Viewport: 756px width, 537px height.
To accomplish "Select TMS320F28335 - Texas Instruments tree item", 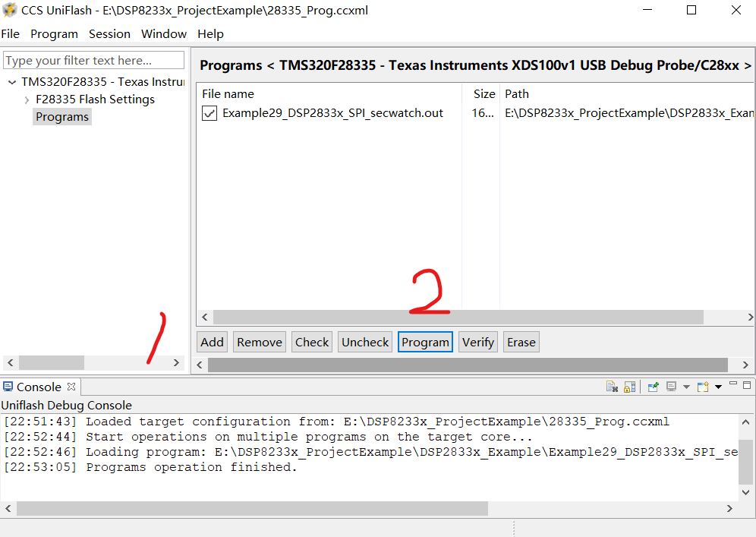I will [x=102, y=82].
